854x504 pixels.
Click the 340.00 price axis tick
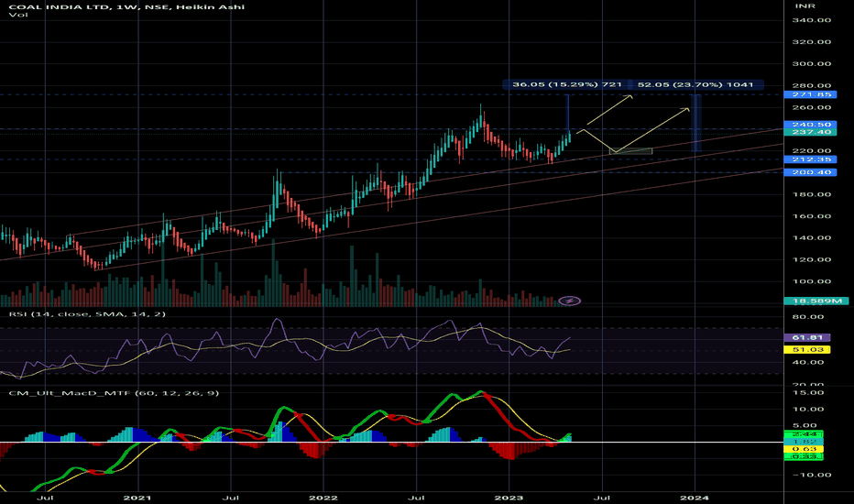[x=812, y=20]
